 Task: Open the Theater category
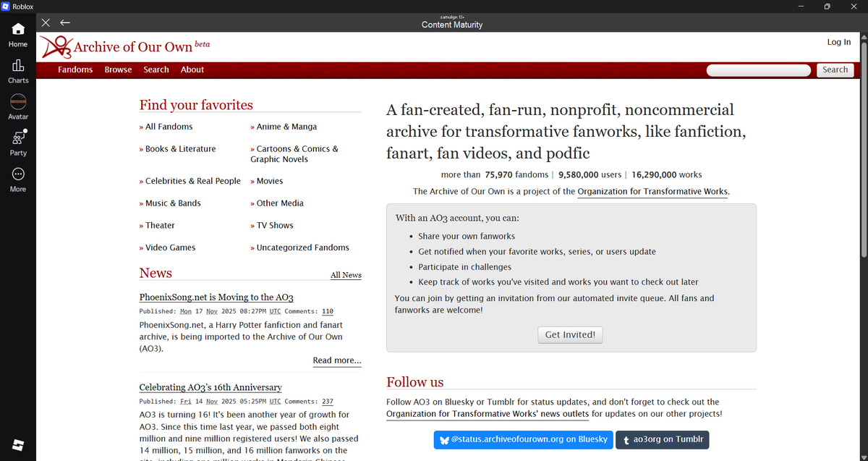pyautogui.click(x=160, y=225)
